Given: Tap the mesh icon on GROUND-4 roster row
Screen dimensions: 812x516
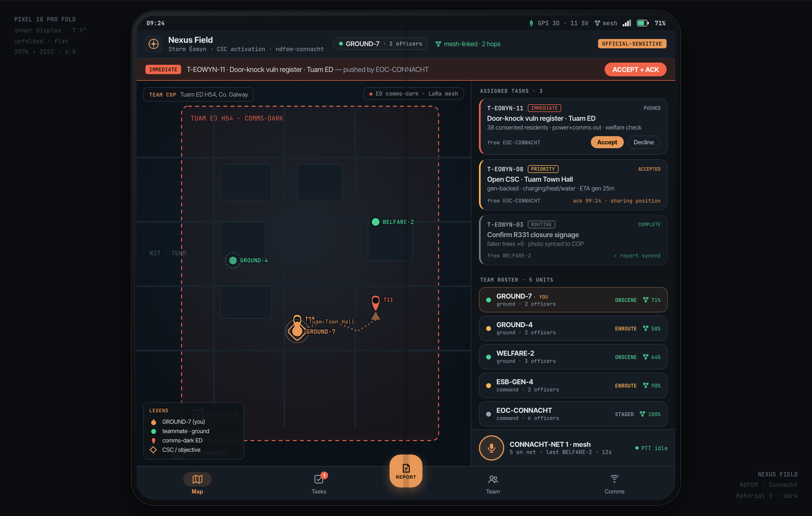Looking at the screenshot, I should 645,328.
